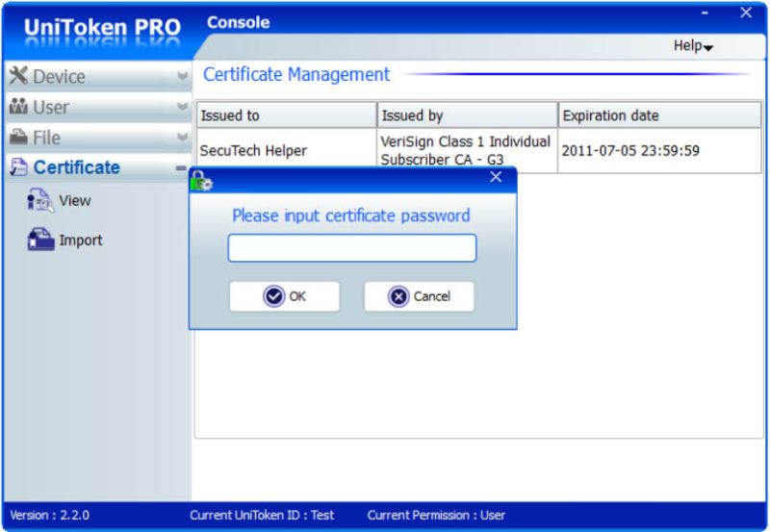Image resolution: width=770 pixels, height=532 pixels.
Task: Click the Console title text
Action: 238,22
